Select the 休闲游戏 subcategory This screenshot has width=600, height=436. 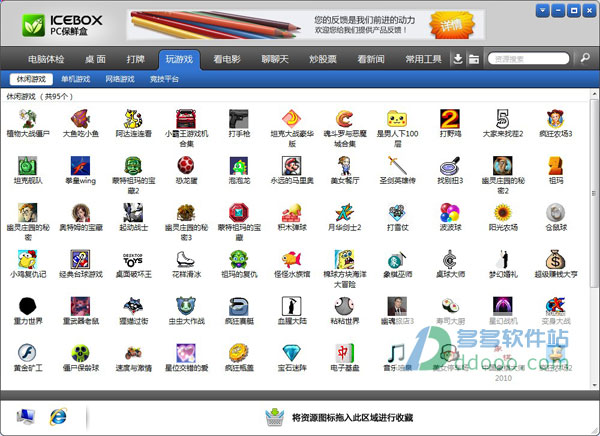(31, 79)
